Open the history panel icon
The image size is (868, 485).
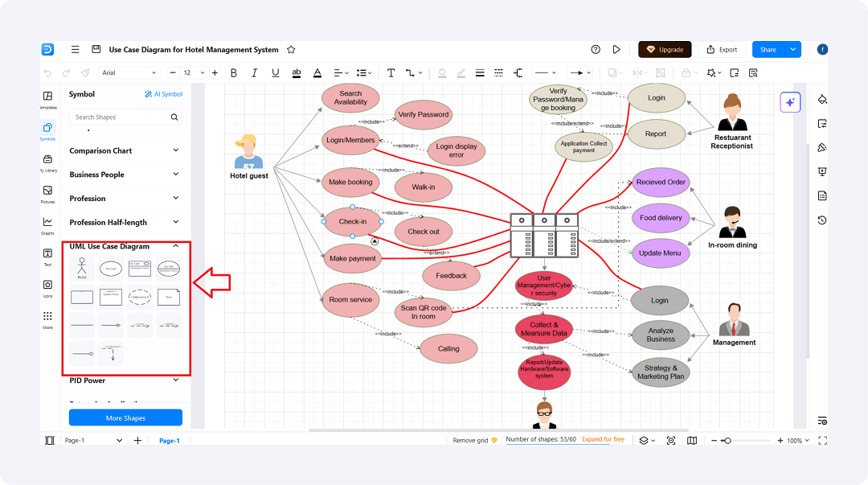coord(822,220)
